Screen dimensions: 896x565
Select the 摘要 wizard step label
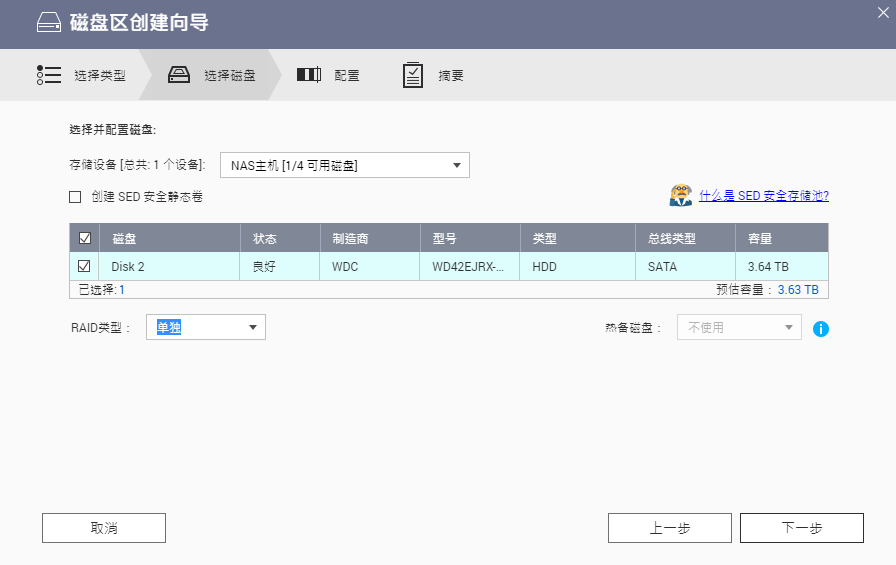[x=450, y=75]
